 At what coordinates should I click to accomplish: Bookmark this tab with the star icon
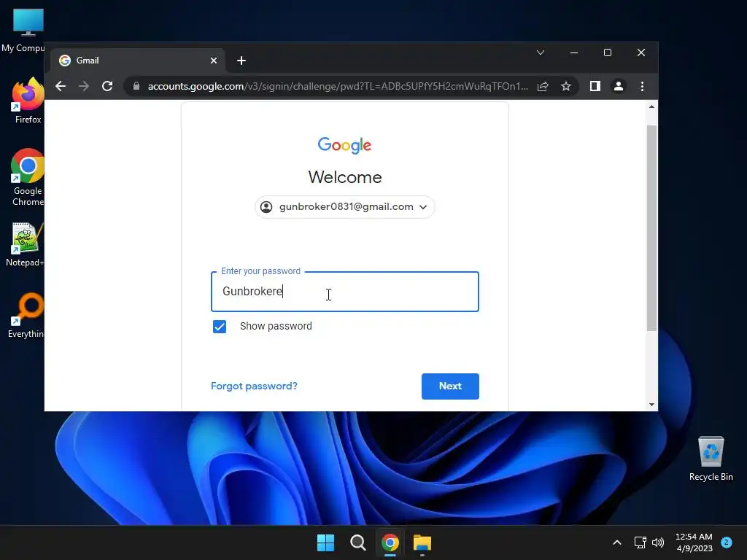[x=566, y=86]
